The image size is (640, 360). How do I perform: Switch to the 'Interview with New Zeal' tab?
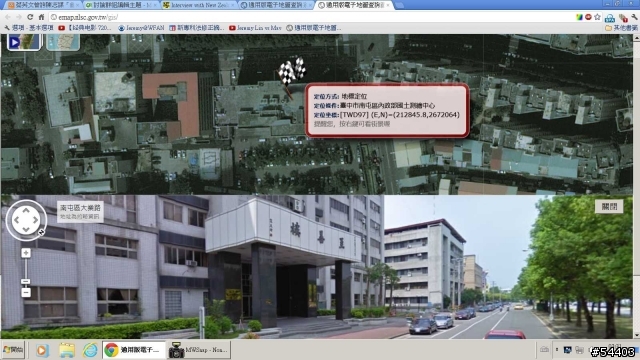click(x=198, y=5)
